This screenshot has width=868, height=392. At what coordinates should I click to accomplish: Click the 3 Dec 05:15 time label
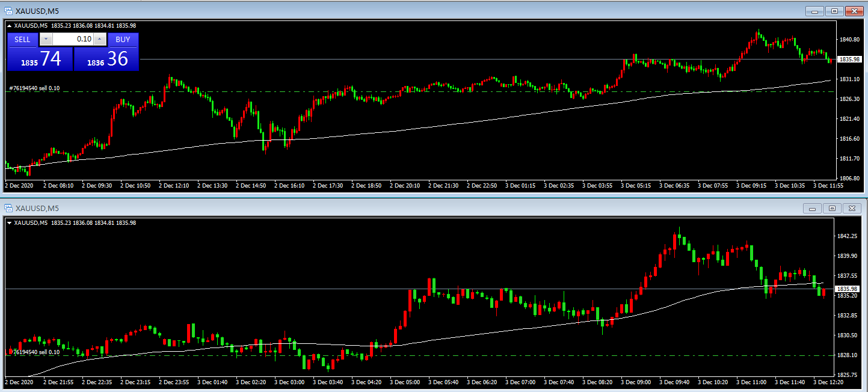[636, 186]
